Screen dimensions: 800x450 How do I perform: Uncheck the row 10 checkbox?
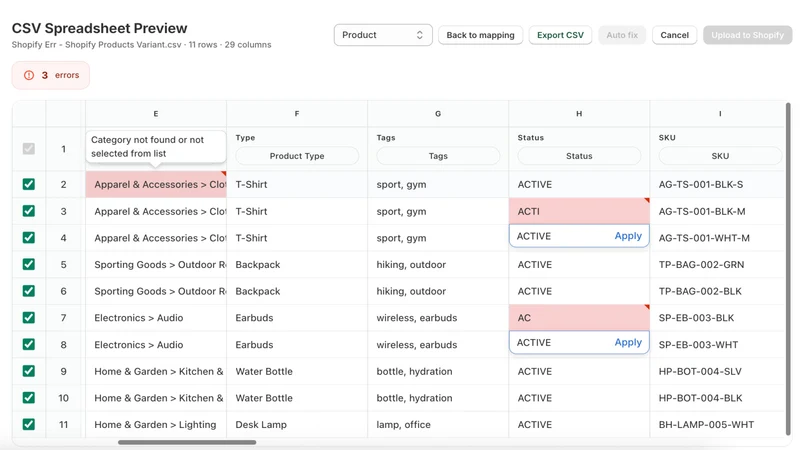pyautogui.click(x=29, y=397)
